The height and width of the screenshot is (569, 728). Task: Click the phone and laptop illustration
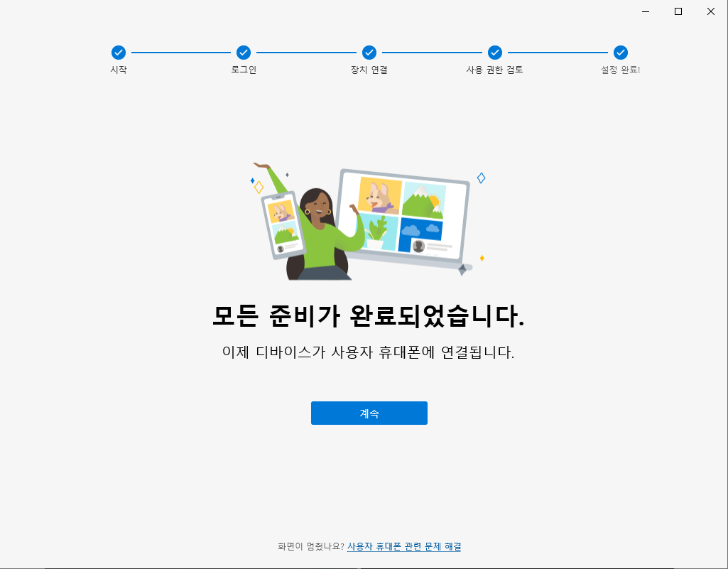click(x=369, y=222)
